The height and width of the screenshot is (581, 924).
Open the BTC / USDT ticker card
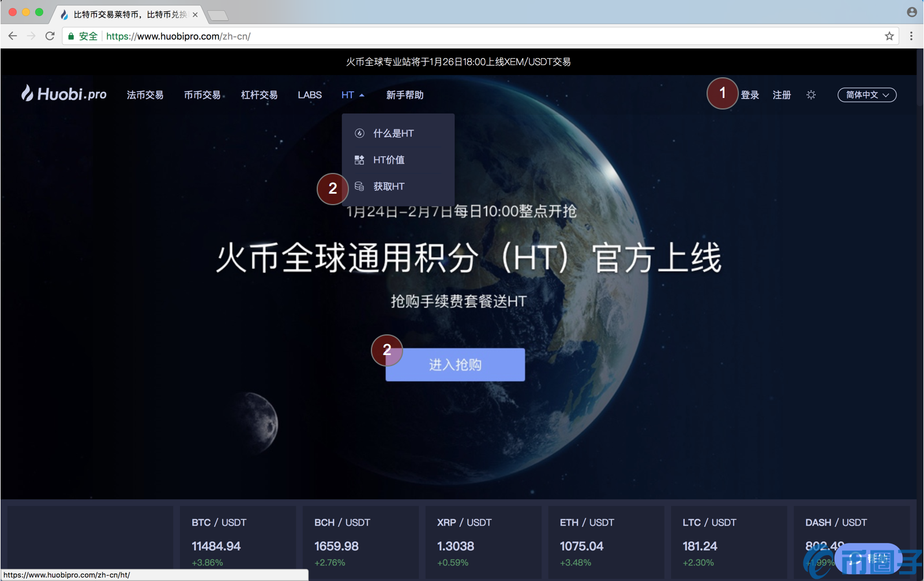pos(238,542)
